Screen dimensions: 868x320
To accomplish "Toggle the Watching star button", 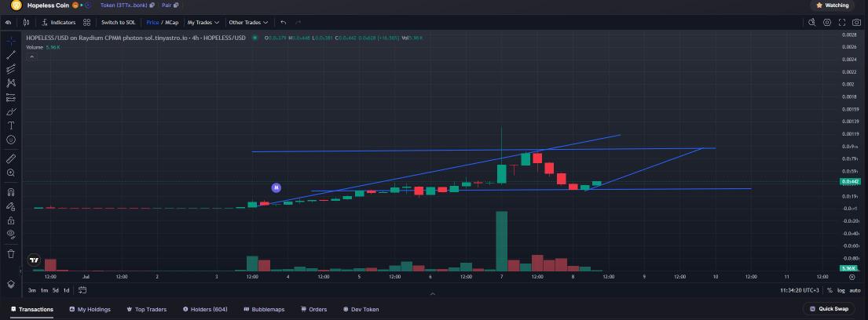I will (833, 5).
